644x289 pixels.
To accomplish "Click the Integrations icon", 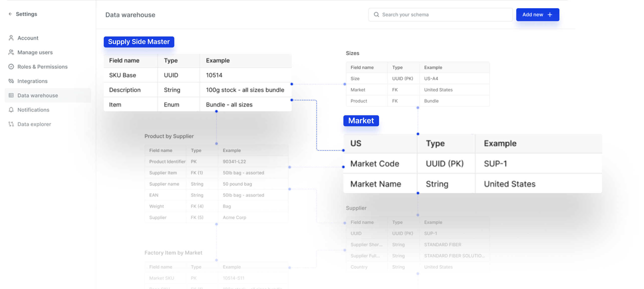I will (11, 81).
